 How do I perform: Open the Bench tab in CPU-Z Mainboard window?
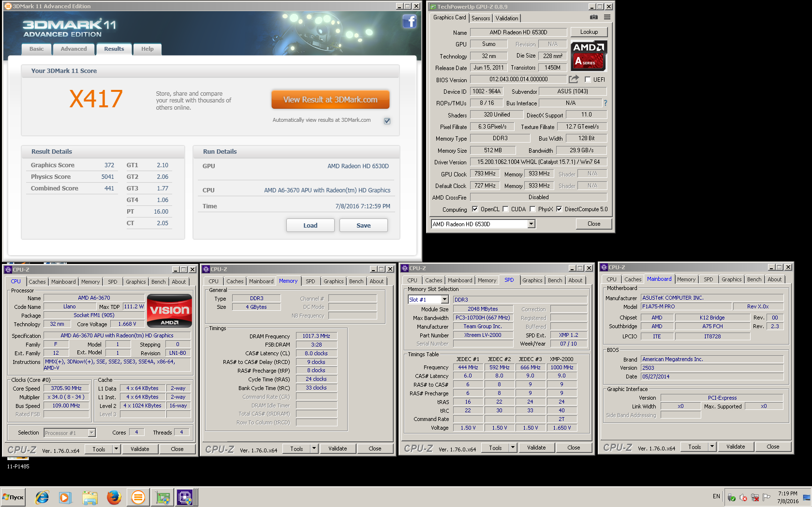tap(754, 279)
